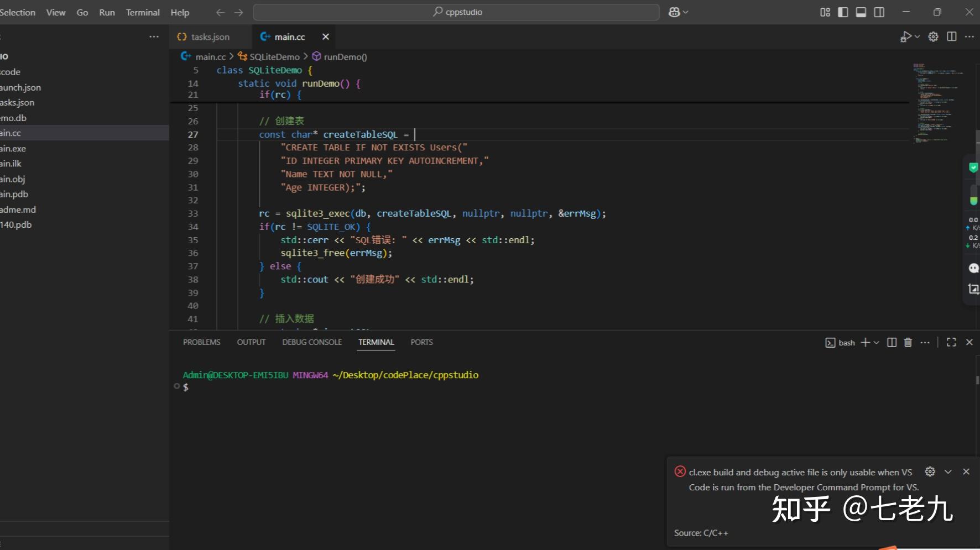
Task: Click SQLiteDemo in the breadcrumb
Action: 274,57
